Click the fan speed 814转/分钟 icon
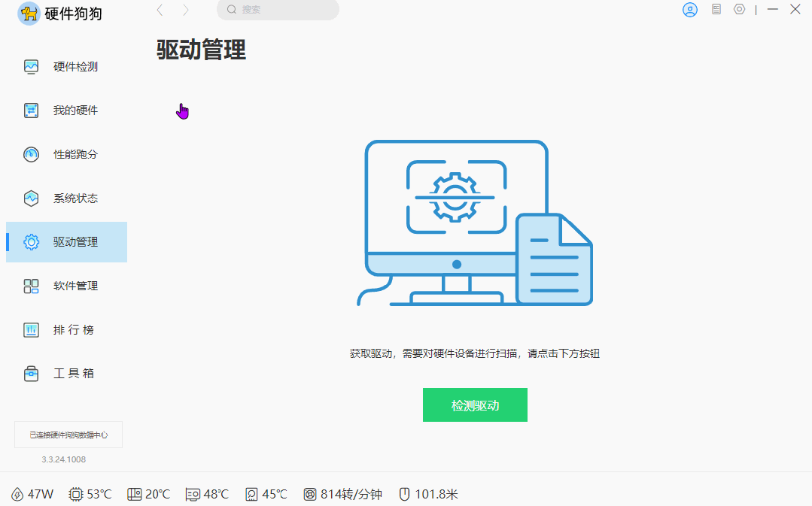This screenshot has width=812, height=506. [x=309, y=494]
